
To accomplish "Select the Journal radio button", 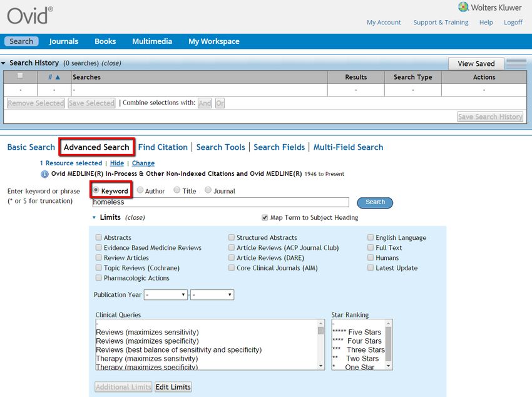I will click(208, 190).
